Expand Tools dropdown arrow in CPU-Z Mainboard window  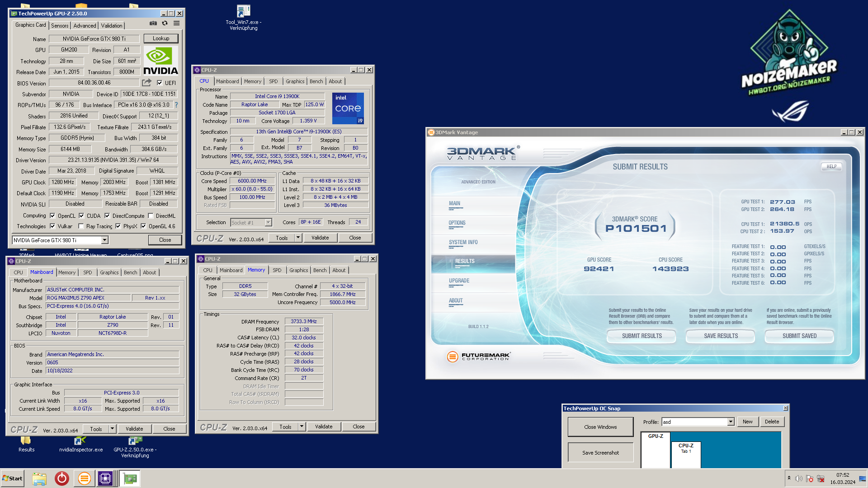112,429
